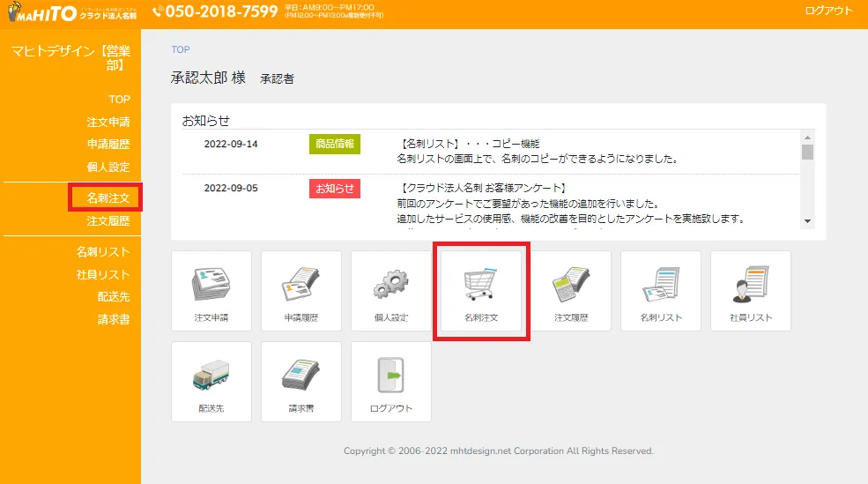Click the notice scrollbar up arrow
The image size is (868, 484).
point(808,138)
